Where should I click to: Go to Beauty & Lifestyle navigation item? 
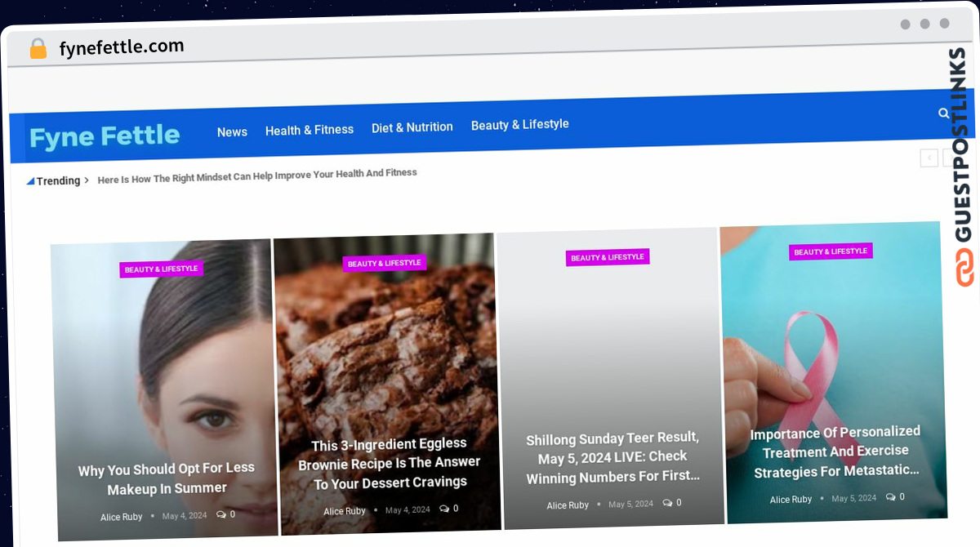coord(520,124)
